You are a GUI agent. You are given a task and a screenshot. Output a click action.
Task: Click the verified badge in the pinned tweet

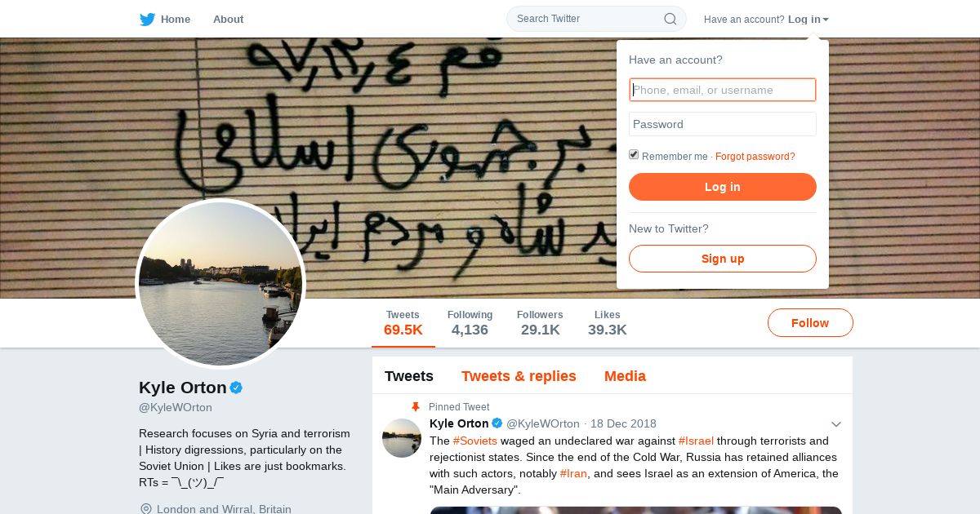coord(497,423)
